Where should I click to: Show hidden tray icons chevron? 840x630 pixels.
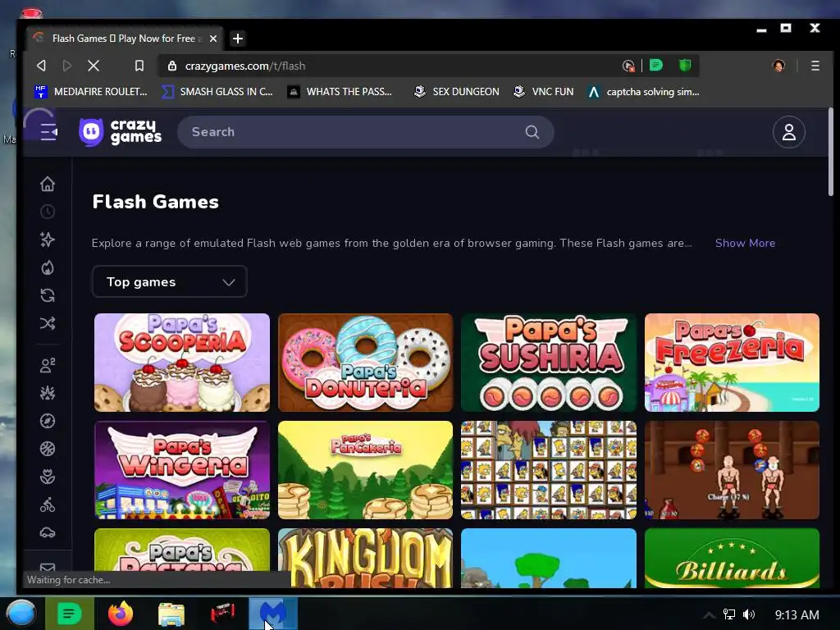coord(708,615)
